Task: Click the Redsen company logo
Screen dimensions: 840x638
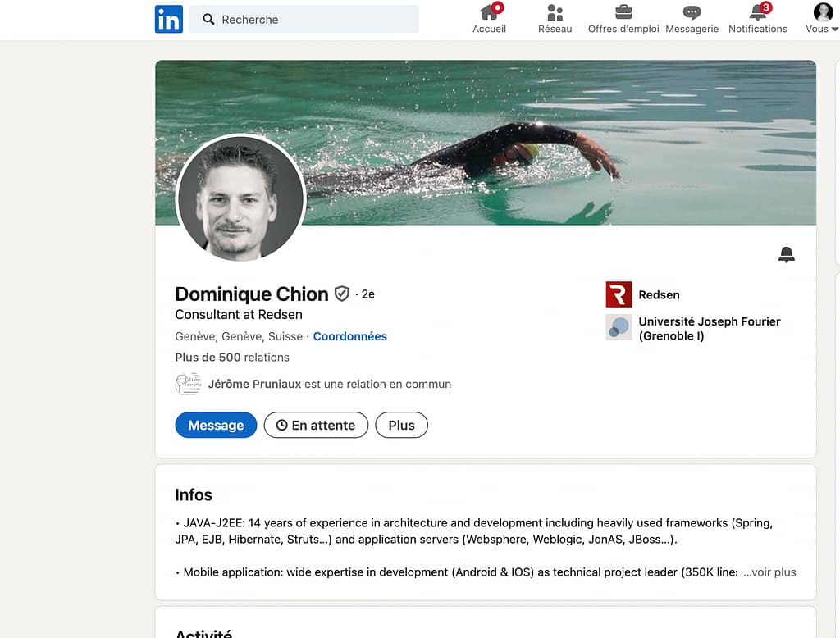Action: pyautogui.click(x=619, y=294)
